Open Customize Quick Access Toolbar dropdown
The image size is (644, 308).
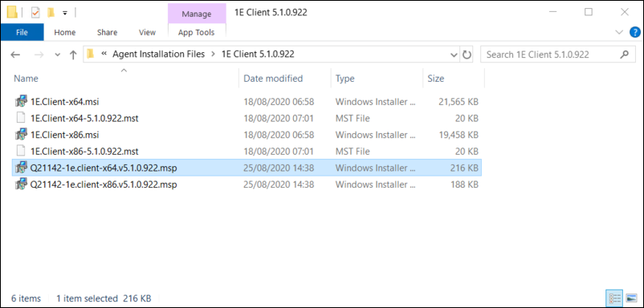65,13
